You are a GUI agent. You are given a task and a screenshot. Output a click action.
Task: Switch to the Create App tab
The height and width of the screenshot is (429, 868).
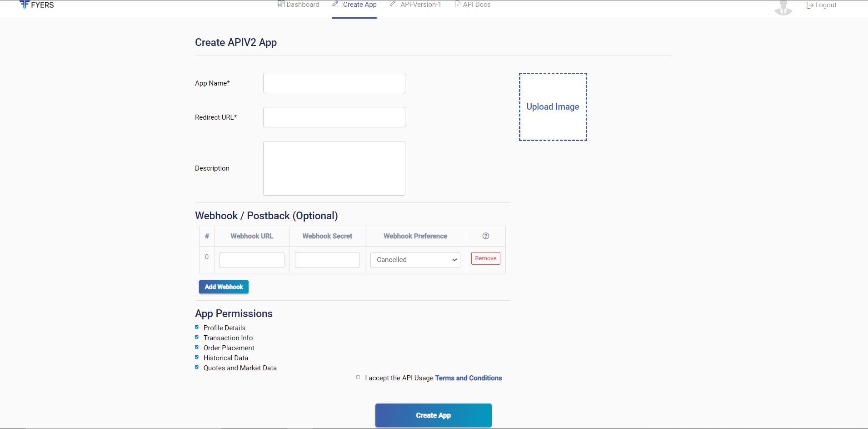pos(359,4)
